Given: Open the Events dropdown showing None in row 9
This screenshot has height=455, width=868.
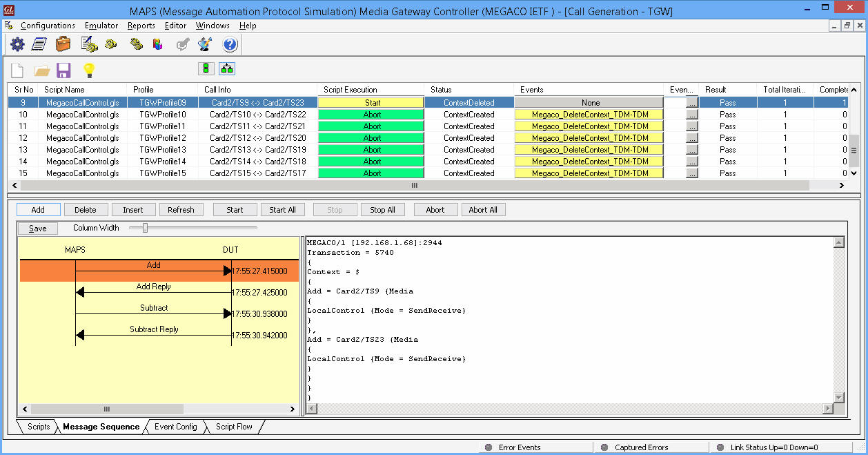Looking at the screenshot, I should 590,103.
